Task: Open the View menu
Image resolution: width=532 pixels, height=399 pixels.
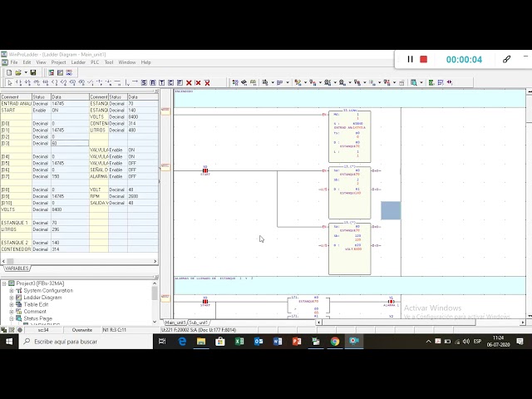Action: click(x=41, y=62)
